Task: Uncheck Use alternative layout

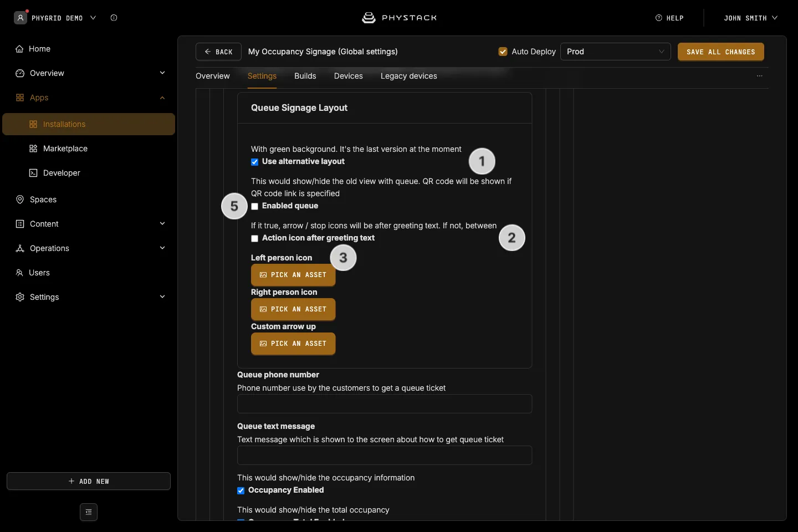Action: 254,162
